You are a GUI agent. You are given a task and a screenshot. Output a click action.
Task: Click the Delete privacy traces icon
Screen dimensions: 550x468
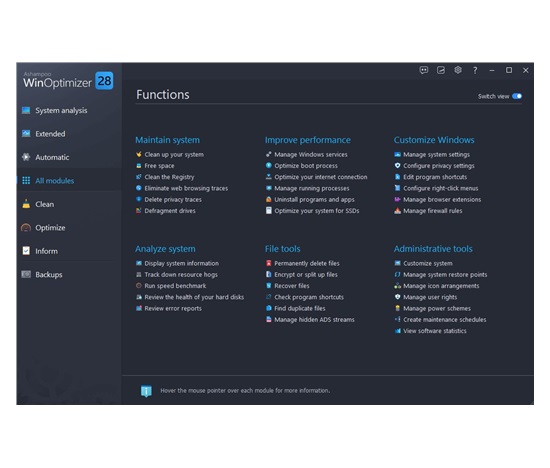pyautogui.click(x=139, y=199)
